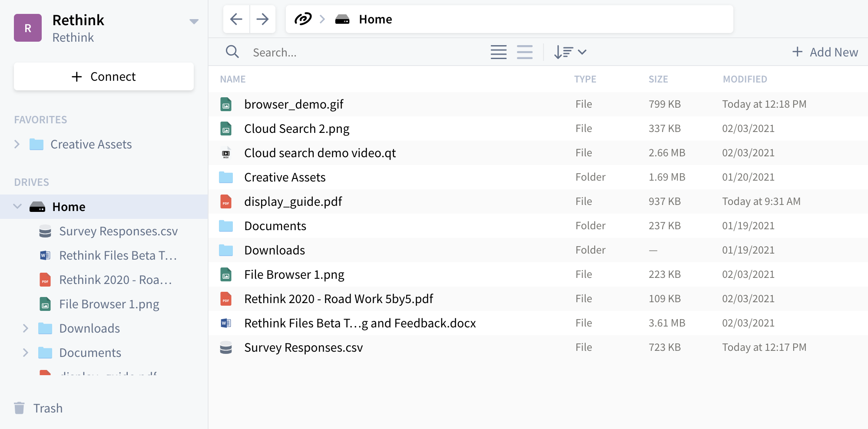Click the purple R workspace avatar
This screenshot has height=429, width=868.
coord(28,28)
